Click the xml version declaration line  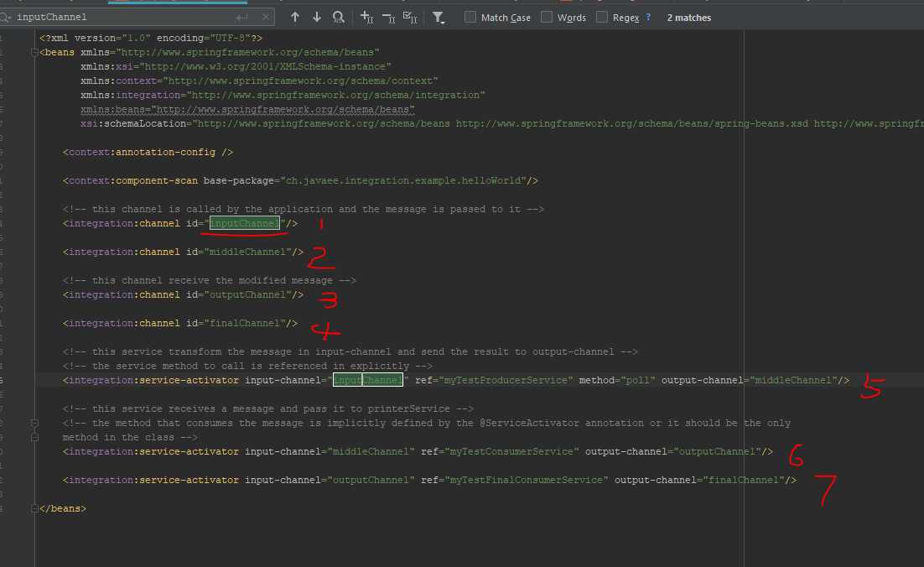(151, 38)
